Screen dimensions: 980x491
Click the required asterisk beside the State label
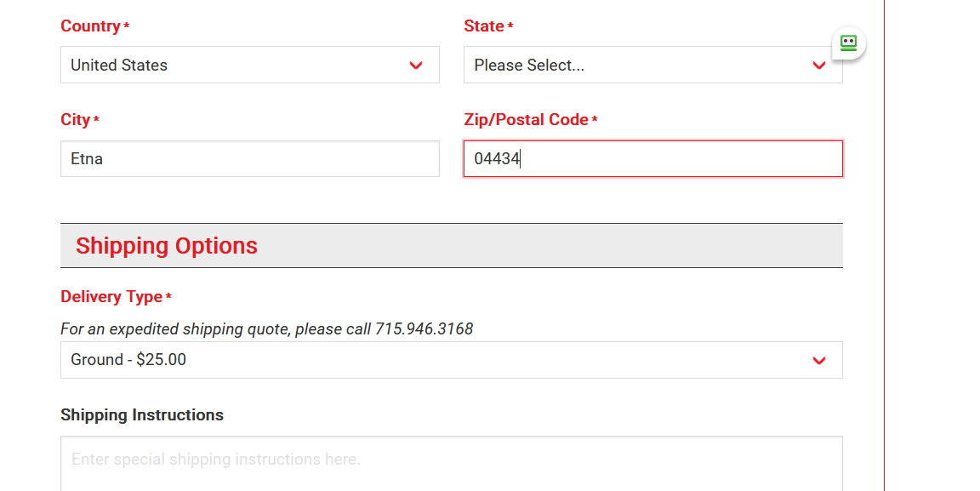(510, 26)
